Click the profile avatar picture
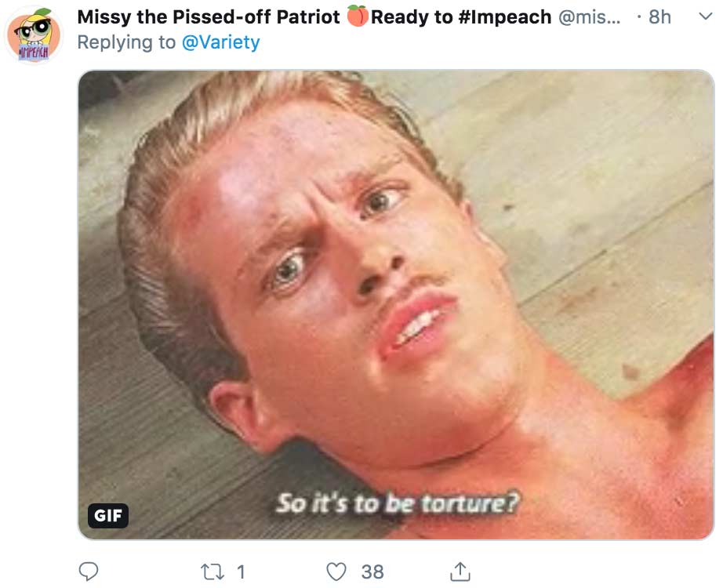This screenshot has height=588, width=723. pyautogui.click(x=31, y=31)
